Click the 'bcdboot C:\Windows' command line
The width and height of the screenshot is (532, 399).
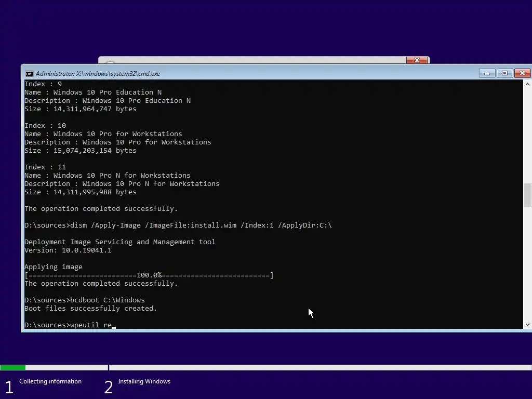coord(85,300)
